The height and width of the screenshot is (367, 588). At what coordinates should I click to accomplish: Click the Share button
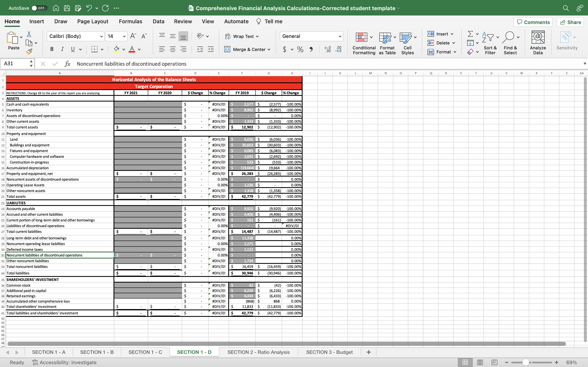tap(570, 22)
